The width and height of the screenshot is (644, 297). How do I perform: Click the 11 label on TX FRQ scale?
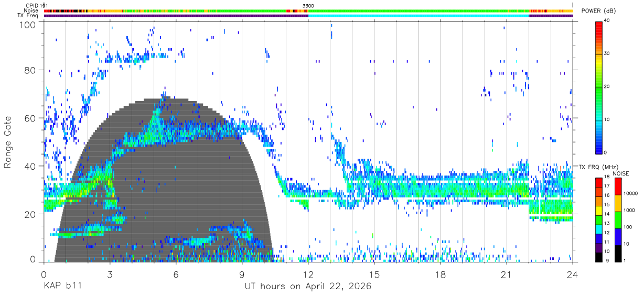[607, 243]
